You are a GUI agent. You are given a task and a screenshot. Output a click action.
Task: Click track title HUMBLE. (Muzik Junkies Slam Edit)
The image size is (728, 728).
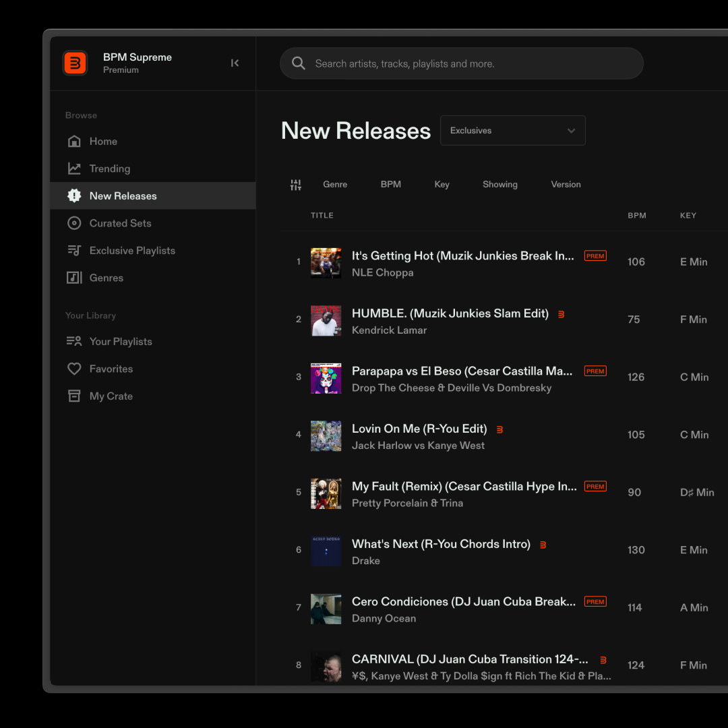(450, 313)
